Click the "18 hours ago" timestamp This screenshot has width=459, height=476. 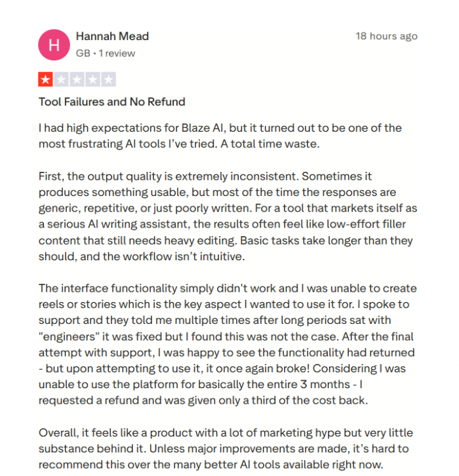click(386, 36)
